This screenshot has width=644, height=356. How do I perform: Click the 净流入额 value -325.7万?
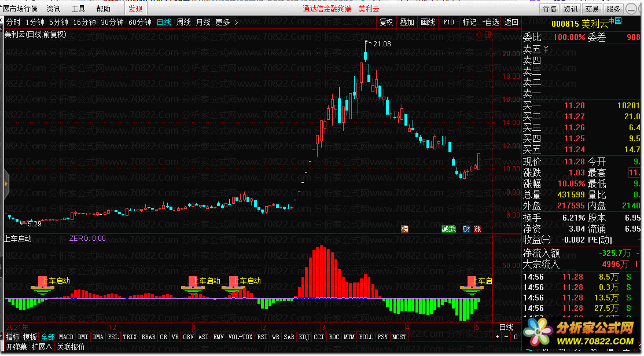[x=615, y=253]
